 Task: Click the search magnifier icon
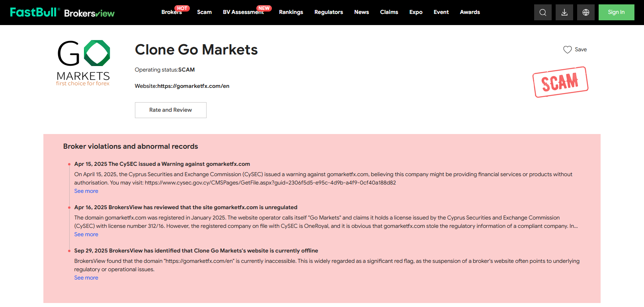click(x=543, y=12)
